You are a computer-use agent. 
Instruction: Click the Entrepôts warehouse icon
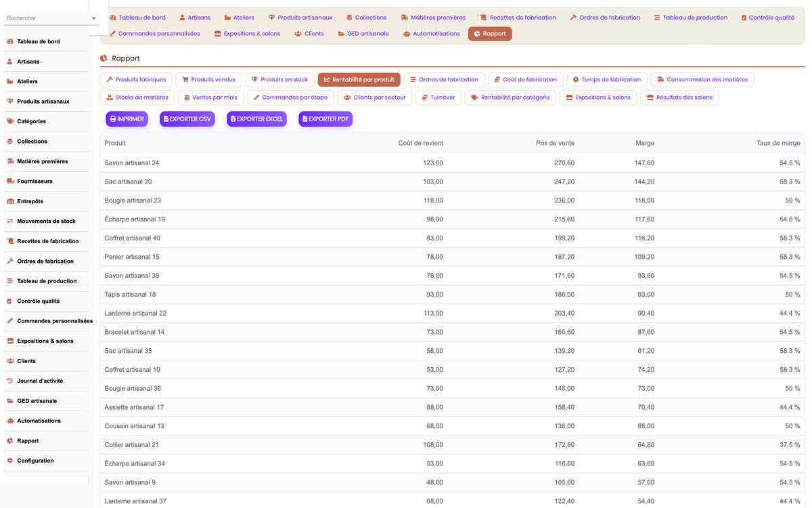[x=10, y=201]
